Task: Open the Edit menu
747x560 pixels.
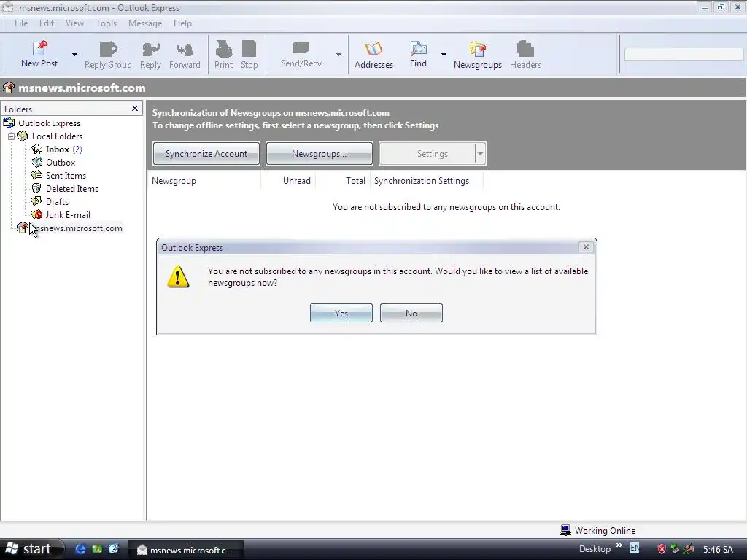Action: 46,23
